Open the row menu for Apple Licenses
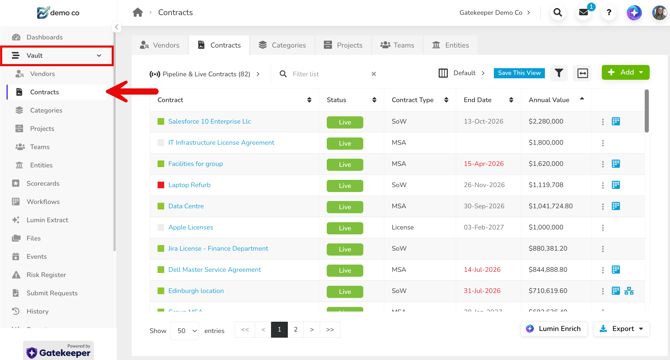This screenshot has width=670, height=360. tap(603, 228)
